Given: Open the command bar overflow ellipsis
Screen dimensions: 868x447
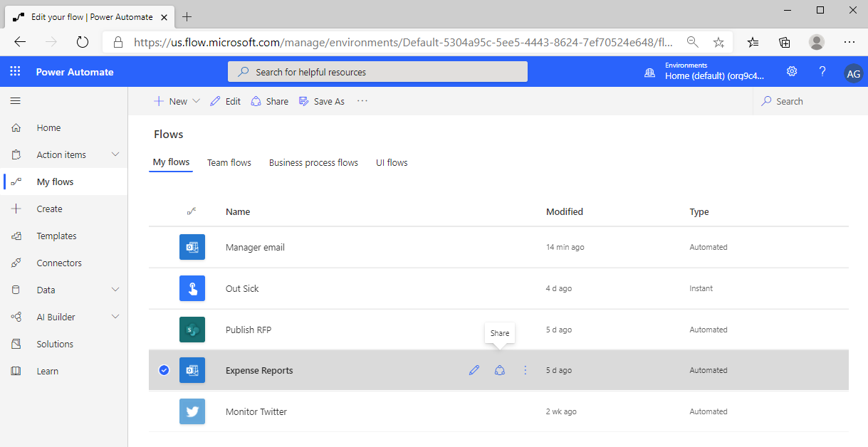Looking at the screenshot, I should coord(362,101).
